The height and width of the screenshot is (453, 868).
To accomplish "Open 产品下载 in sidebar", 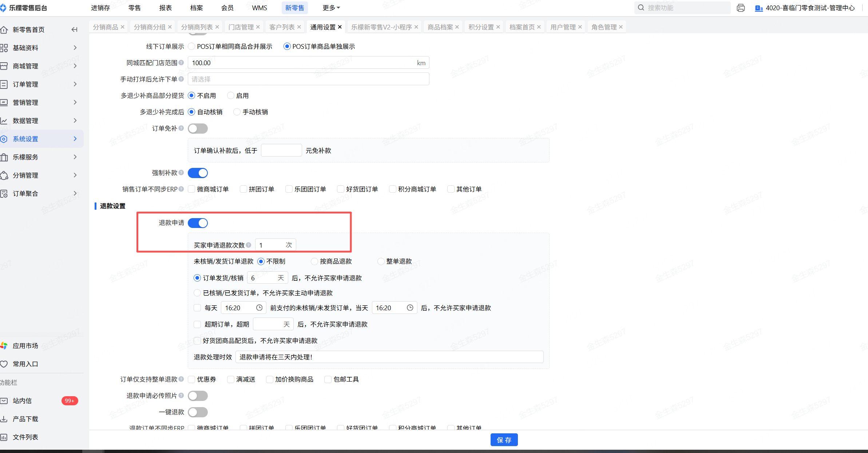I will coord(25,419).
